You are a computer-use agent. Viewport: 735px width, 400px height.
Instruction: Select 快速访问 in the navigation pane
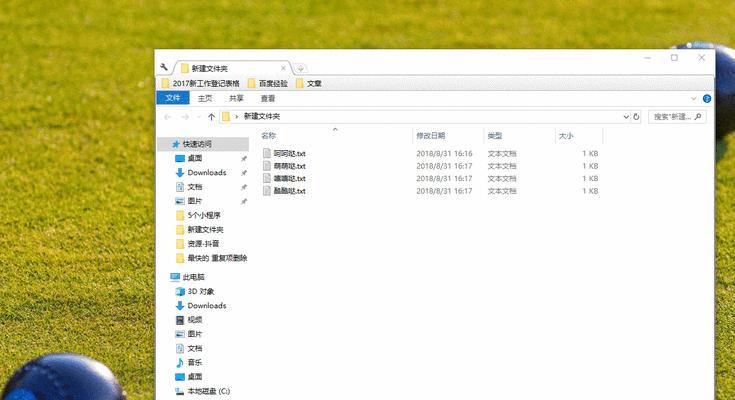(197, 144)
